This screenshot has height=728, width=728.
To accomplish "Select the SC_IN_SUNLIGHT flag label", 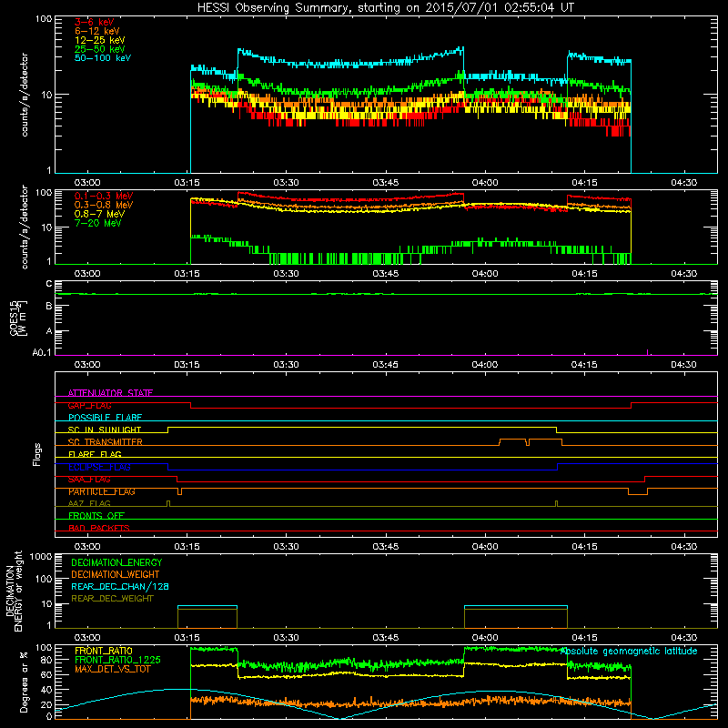I will pyautogui.click(x=105, y=430).
